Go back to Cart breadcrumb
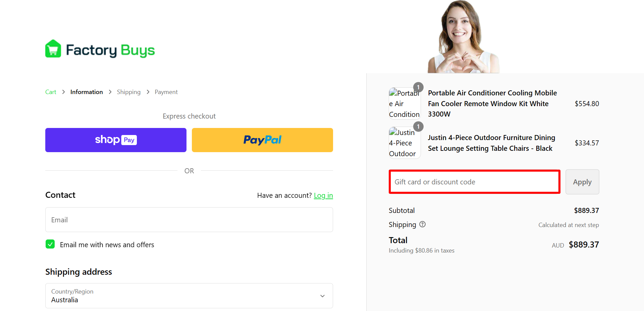The height and width of the screenshot is (311, 644). tap(51, 92)
